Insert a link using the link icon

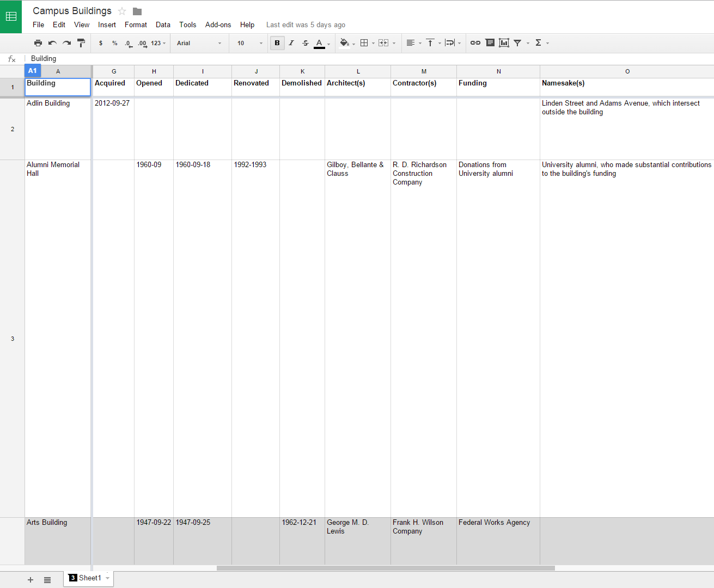pos(475,42)
